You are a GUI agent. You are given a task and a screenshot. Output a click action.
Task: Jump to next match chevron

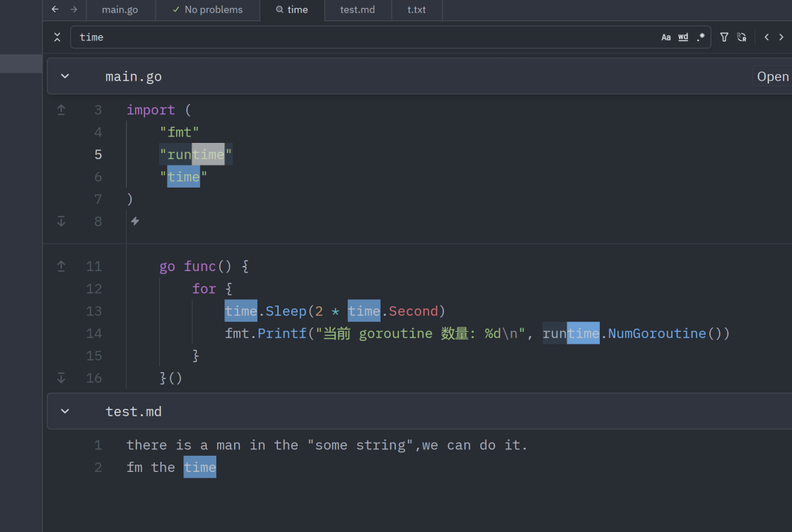point(782,37)
